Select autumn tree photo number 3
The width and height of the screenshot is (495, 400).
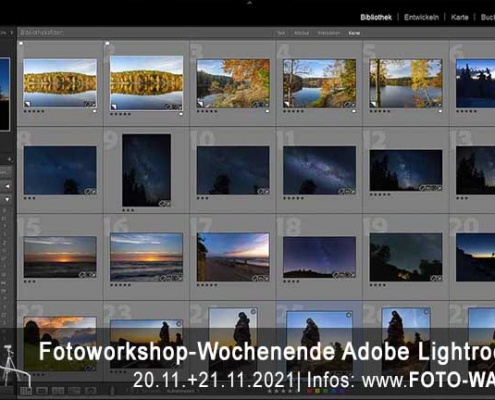point(233,83)
